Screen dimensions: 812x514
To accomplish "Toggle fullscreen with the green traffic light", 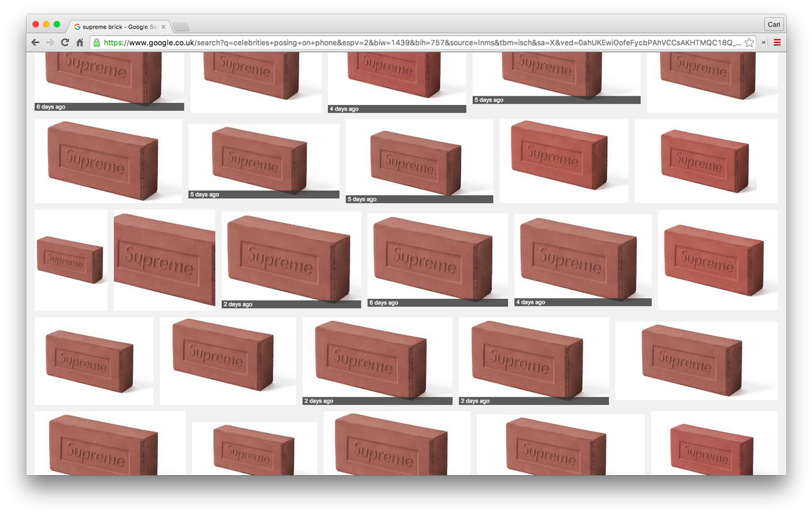I will 56,23.
